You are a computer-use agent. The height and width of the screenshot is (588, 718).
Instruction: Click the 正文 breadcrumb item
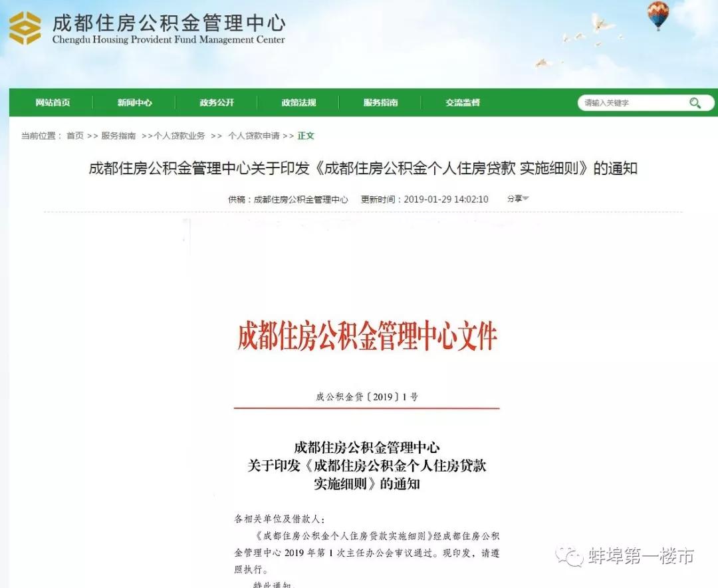[x=306, y=136]
